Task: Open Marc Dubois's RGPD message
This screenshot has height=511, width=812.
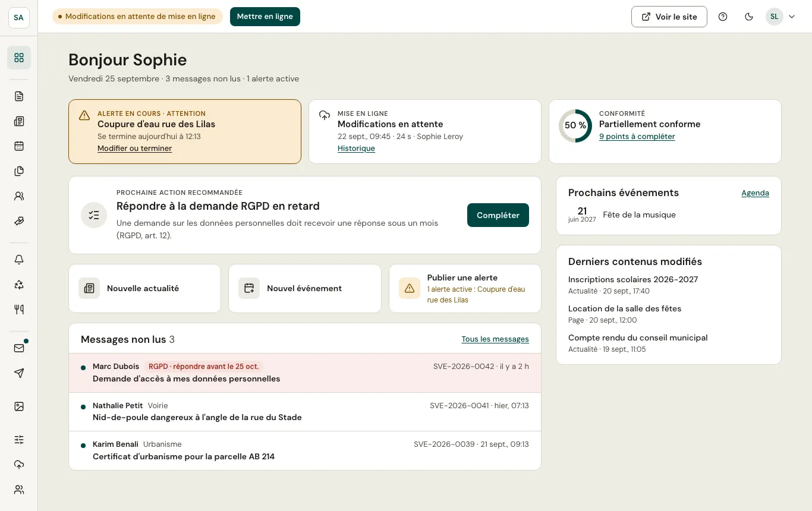Action: coord(305,373)
